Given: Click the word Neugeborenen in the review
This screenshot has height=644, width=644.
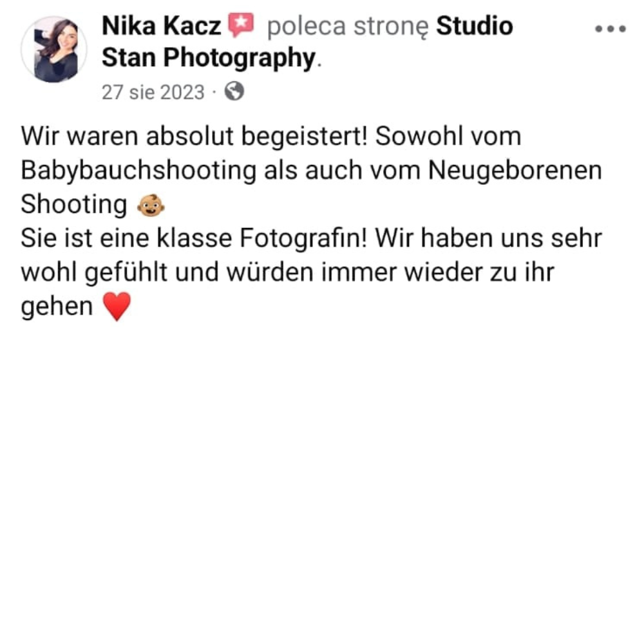Looking at the screenshot, I should pos(515,171).
